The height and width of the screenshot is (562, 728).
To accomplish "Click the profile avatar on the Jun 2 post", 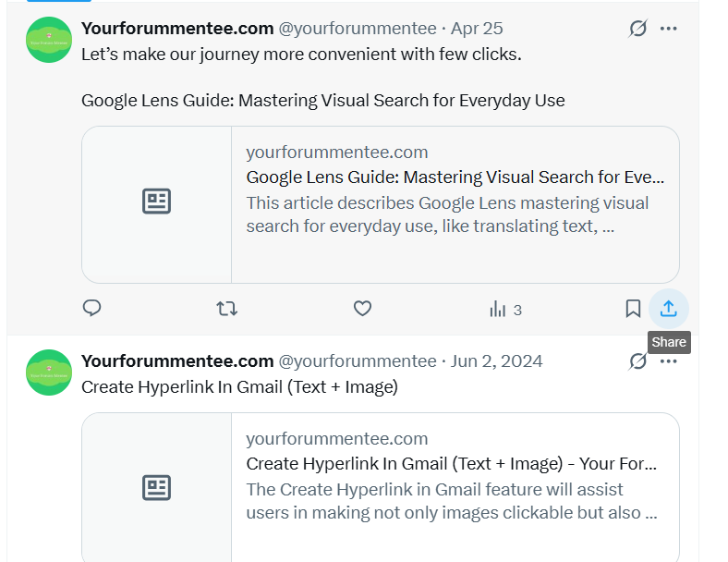I will pyautogui.click(x=49, y=373).
